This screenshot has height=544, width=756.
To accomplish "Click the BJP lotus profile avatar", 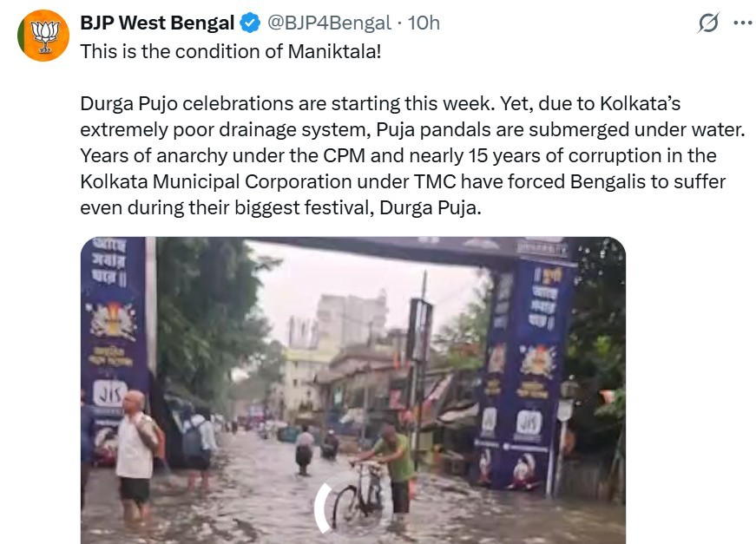I will point(43,36).
